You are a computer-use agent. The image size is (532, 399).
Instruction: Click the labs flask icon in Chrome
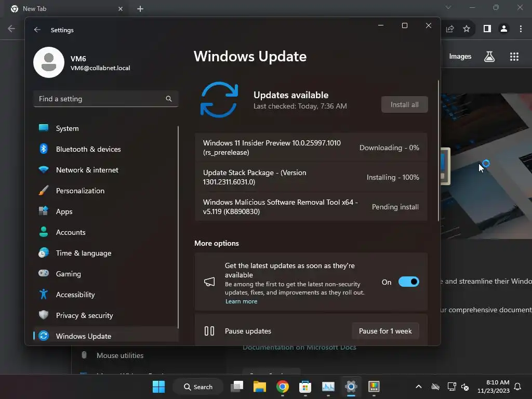tap(489, 56)
